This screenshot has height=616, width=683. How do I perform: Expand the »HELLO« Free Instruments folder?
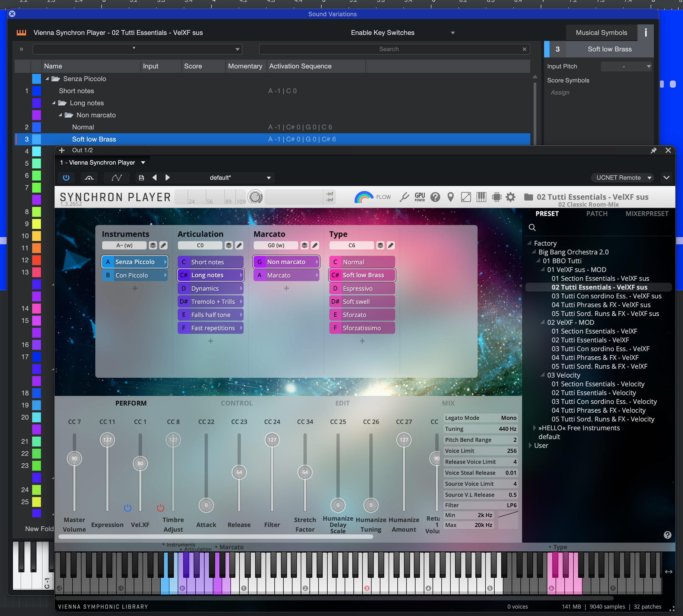pos(534,428)
